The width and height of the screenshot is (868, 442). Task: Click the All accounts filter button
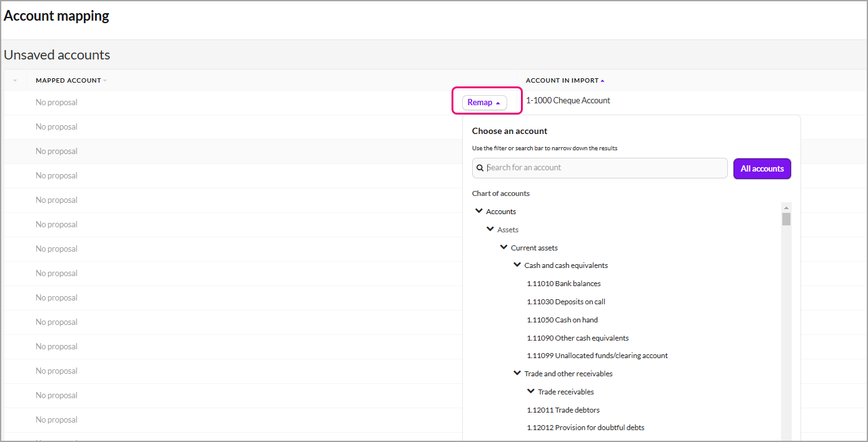tap(762, 168)
